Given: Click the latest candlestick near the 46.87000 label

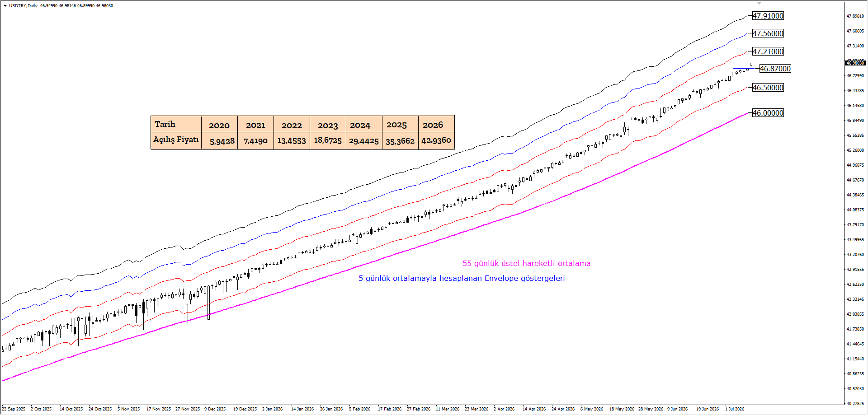Looking at the screenshot, I should point(751,65).
